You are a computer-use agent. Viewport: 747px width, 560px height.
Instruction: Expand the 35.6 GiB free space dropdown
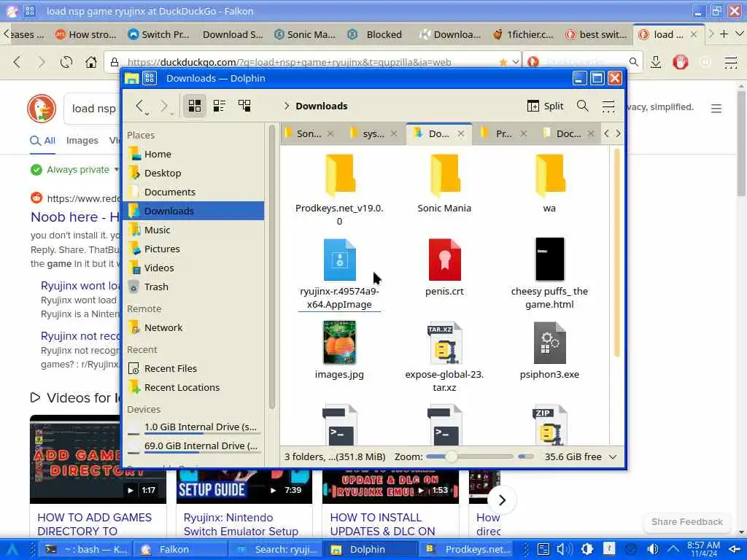613,456
